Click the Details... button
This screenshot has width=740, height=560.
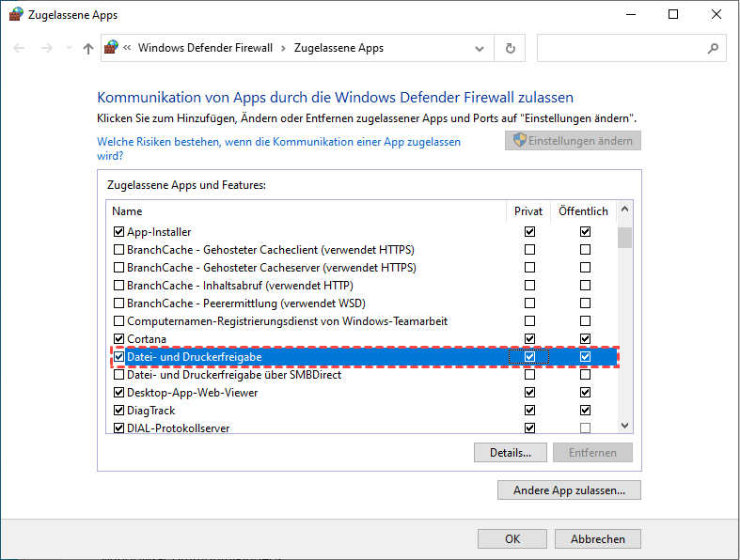(511, 452)
